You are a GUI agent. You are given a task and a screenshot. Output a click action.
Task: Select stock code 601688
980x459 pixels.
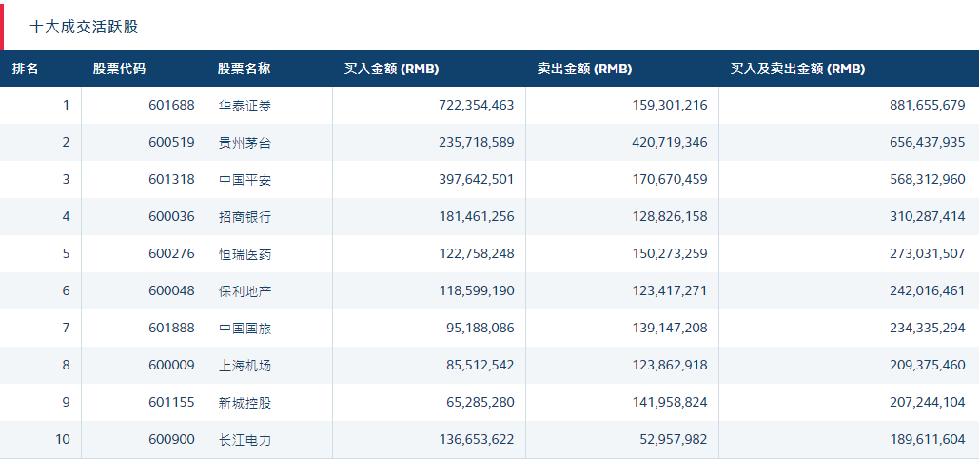pos(172,105)
